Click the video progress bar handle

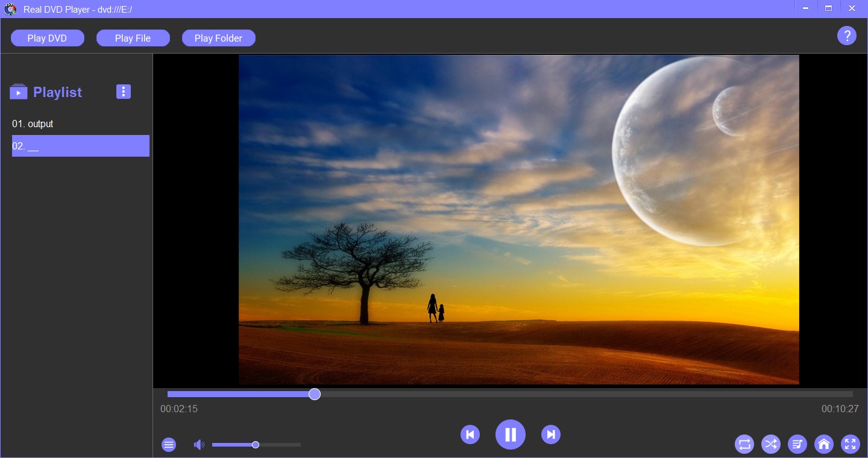(315, 394)
